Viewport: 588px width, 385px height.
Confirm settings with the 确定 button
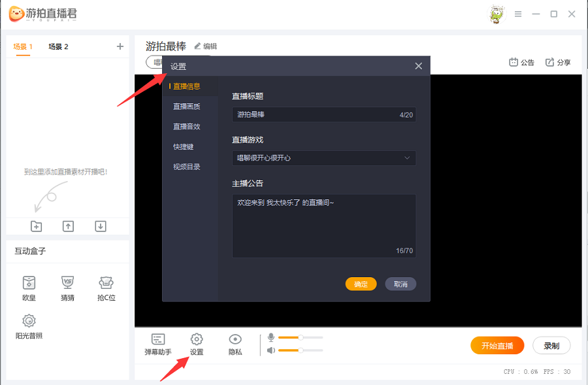click(361, 284)
